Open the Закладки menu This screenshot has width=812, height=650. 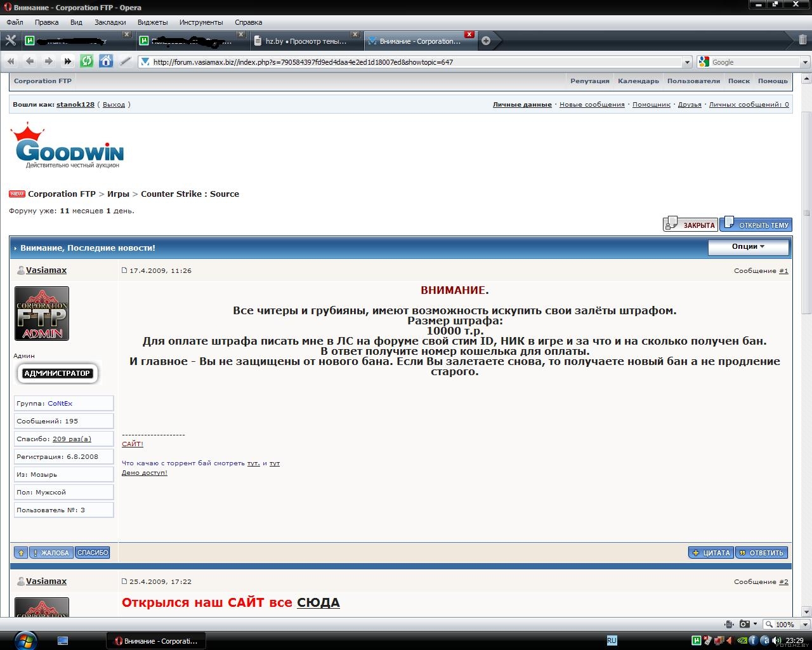tap(110, 22)
